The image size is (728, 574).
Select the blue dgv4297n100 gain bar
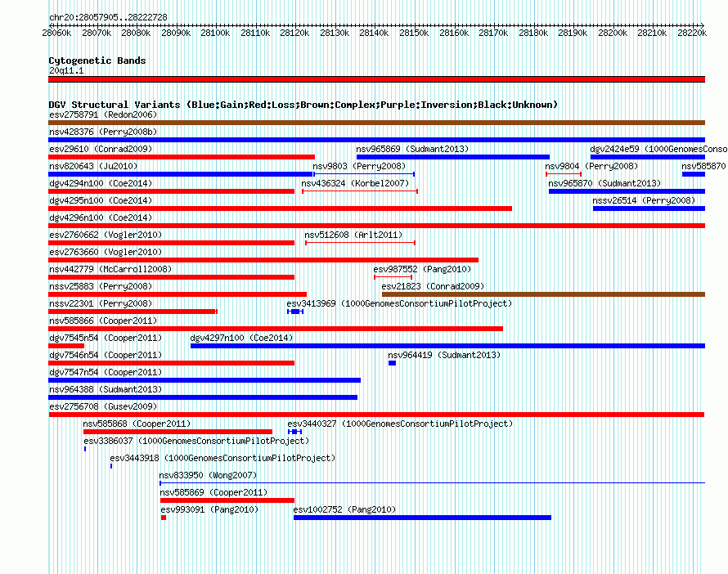pos(448,346)
